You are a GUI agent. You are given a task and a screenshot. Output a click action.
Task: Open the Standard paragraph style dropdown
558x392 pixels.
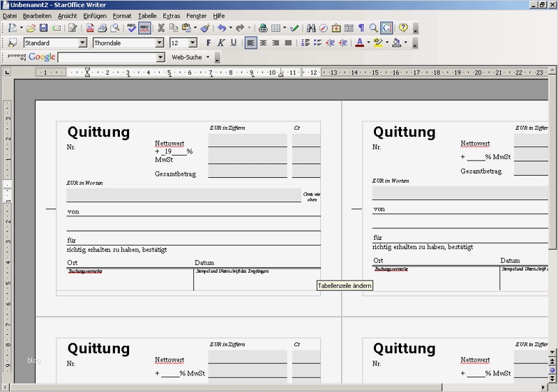[82, 43]
